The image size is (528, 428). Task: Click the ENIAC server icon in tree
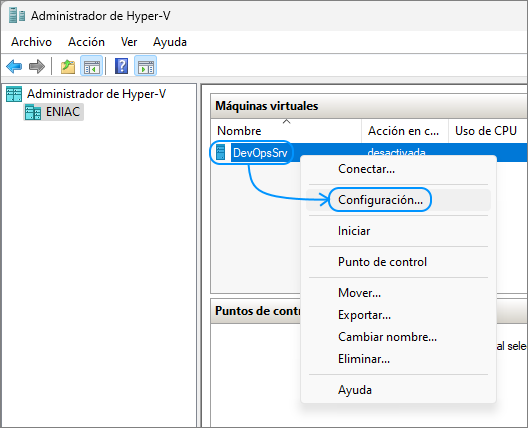(x=33, y=112)
